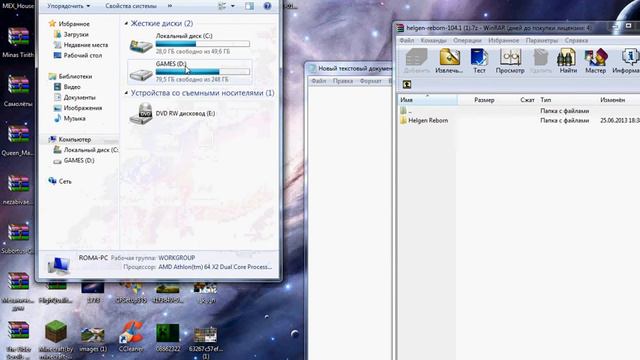The height and width of the screenshot is (360, 640).
Task: Open Видео library in the sidebar
Action: [71, 87]
